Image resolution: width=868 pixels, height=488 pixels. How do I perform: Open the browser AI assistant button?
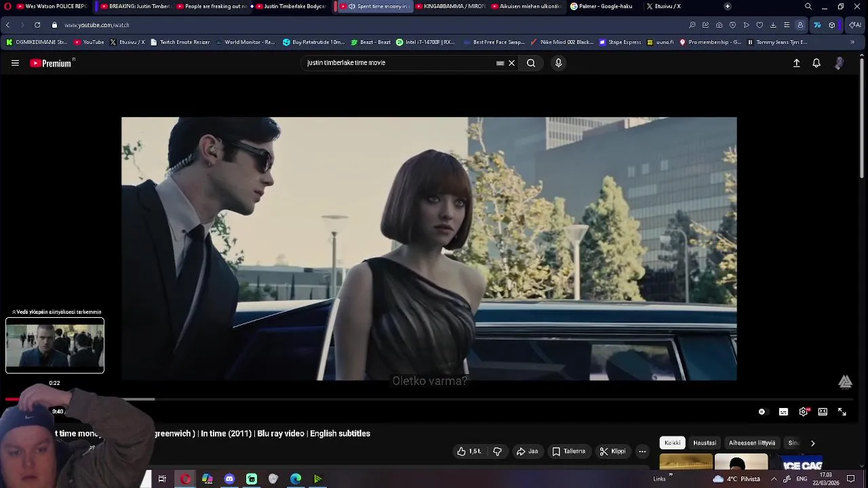tap(854, 25)
